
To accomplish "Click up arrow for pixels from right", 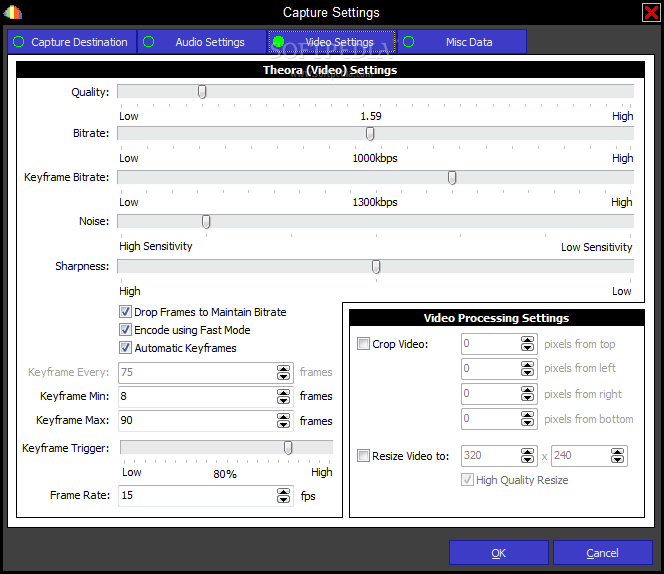I will 527,390.
